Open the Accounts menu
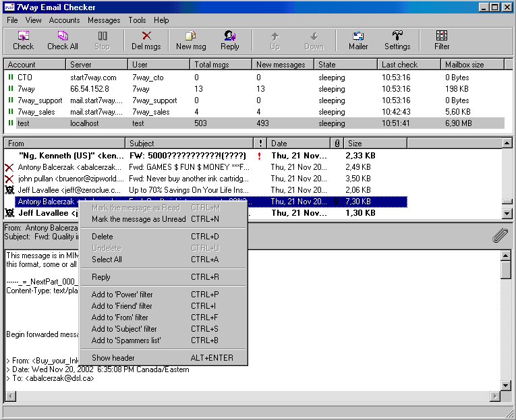Image resolution: width=516 pixels, height=420 pixels. [x=64, y=20]
